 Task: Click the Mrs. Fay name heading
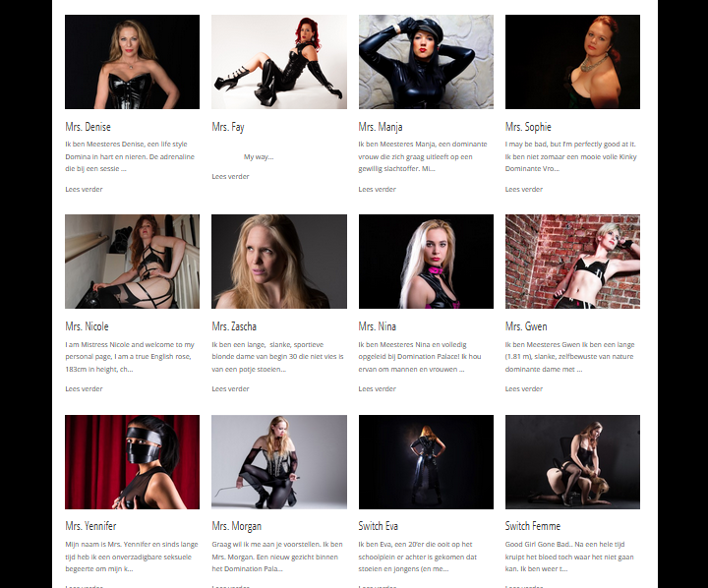tap(228, 127)
